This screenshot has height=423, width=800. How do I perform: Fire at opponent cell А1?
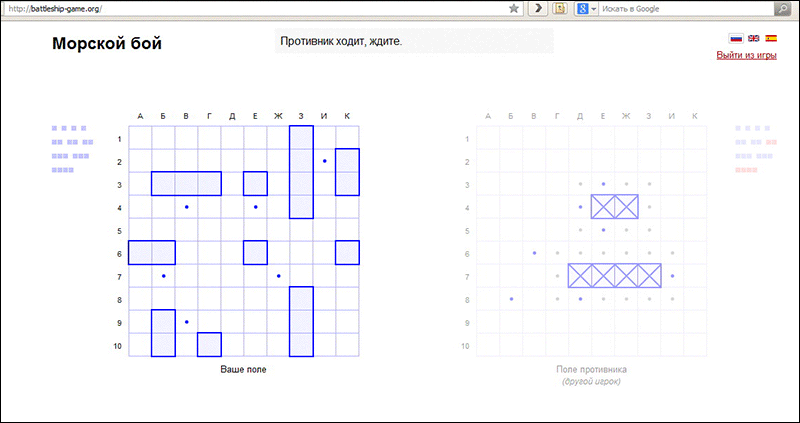[488, 138]
